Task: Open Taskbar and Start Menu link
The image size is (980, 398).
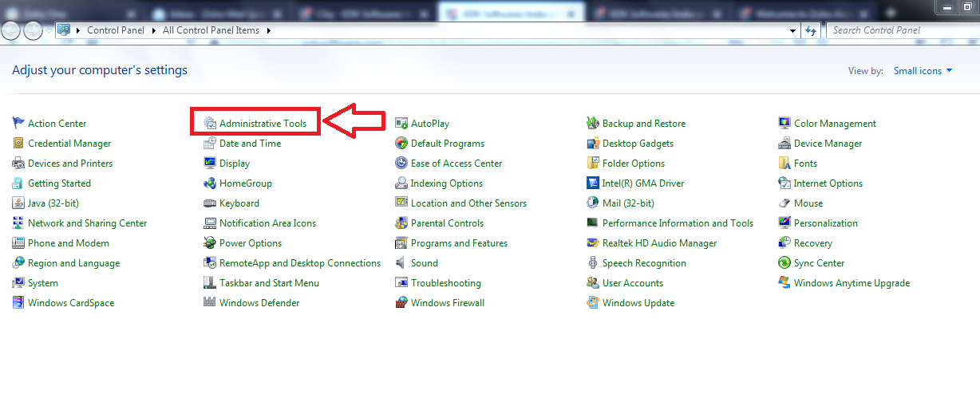Action: [269, 283]
